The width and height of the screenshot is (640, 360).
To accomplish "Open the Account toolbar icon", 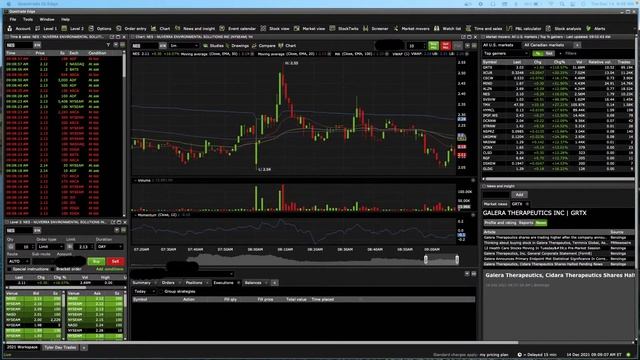I will [x=19, y=29].
